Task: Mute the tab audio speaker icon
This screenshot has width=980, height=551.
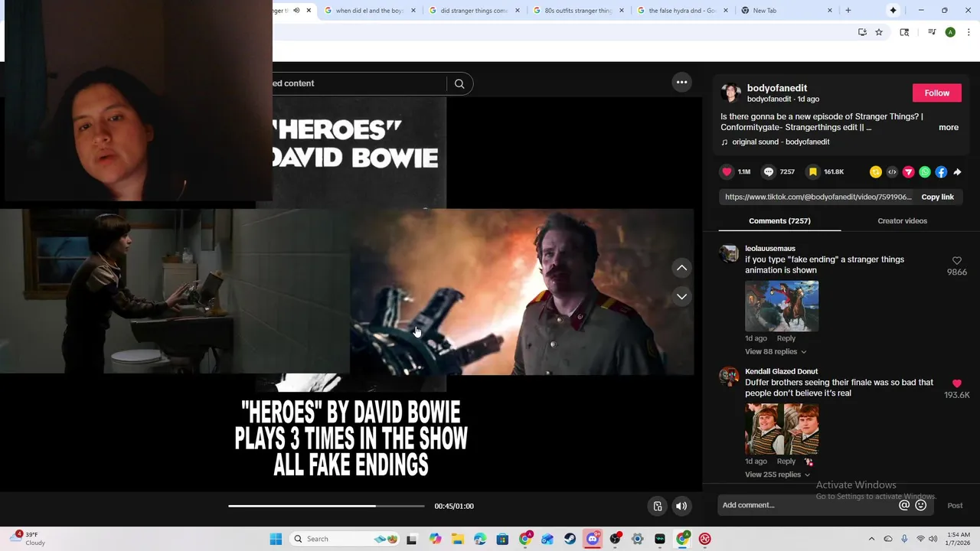Action: coord(296,11)
